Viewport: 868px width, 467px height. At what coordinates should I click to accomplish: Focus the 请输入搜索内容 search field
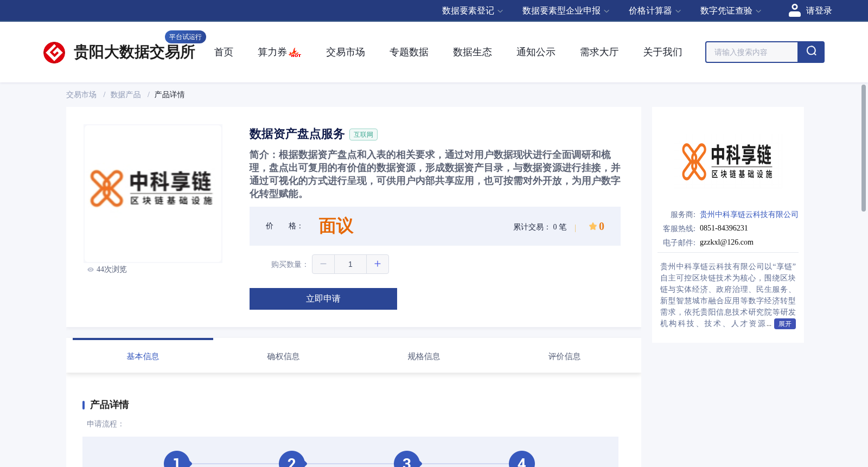tap(752, 52)
